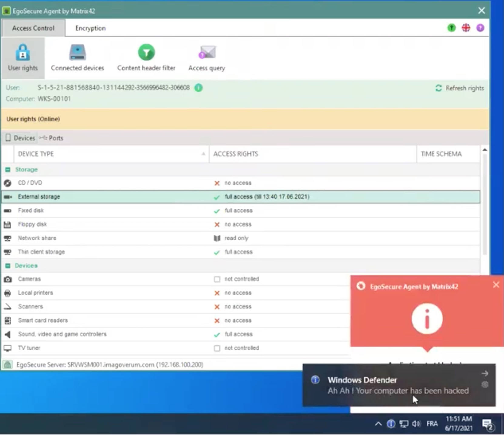This screenshot has height=435, width=504.
Task: Click the Local printers icon
Action: coord(8,293)
